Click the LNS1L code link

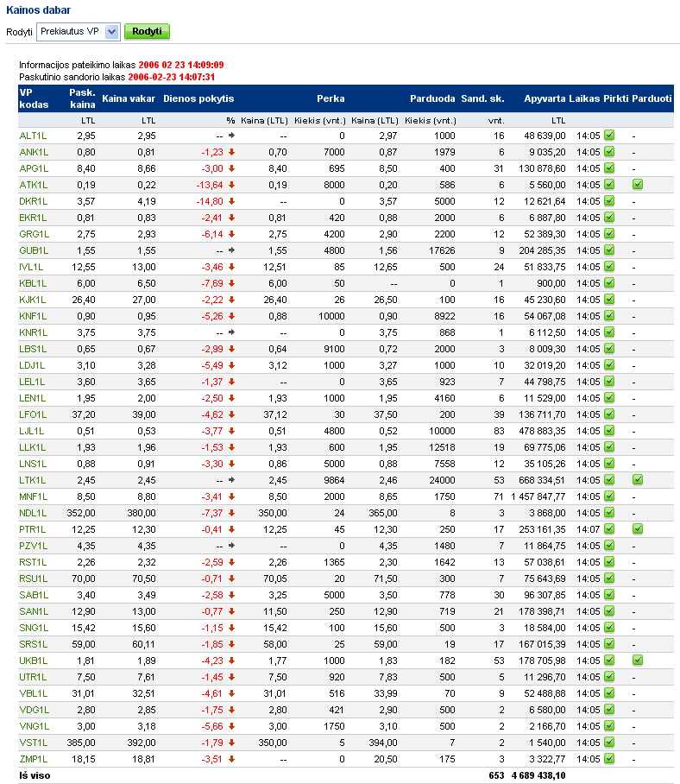coord(33,464)
